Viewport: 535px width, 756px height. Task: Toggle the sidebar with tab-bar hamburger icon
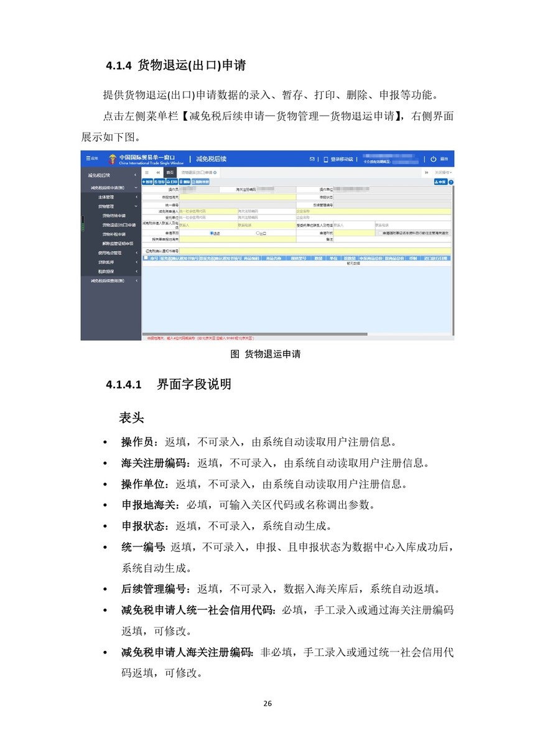pos(147,172)
